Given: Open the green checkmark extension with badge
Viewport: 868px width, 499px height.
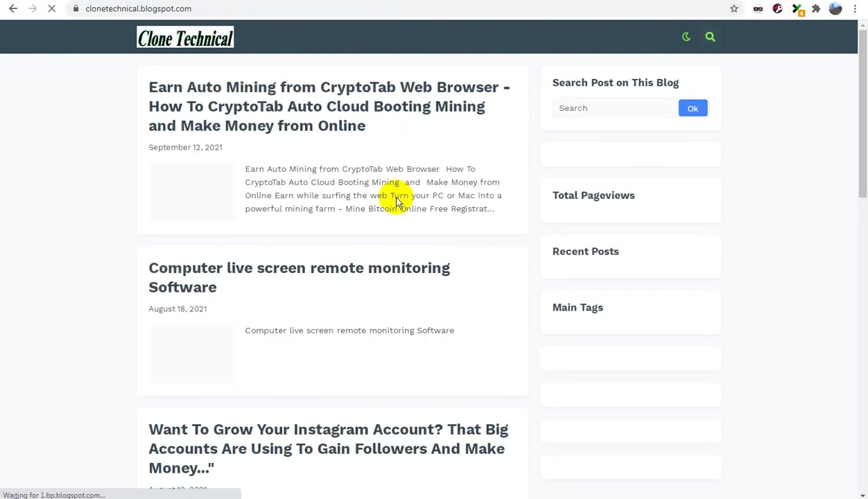Looking at the screenshot, I should pos(797,9).
